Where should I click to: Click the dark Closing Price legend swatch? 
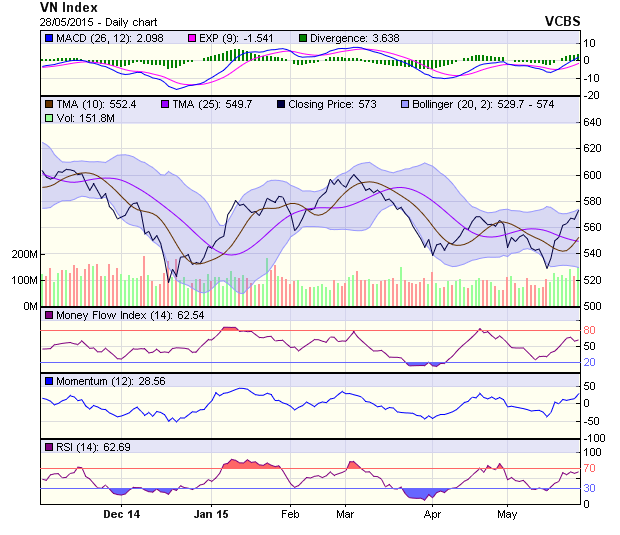pos(280,103)
